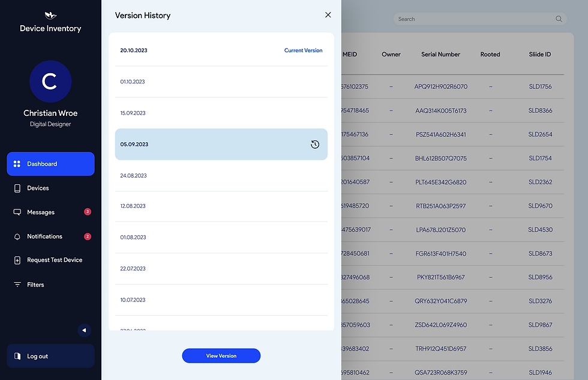Open Notifications in the sidebar
Image resolution: width=588 pixels, height=380 pixels.
(x=44, y=237)
